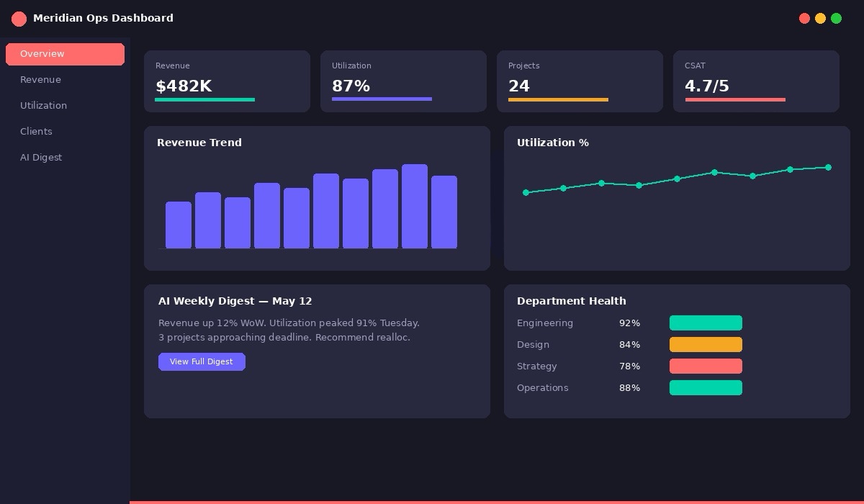
Task: Open the Overview sidebar tab
Action: click(x=65, y=54)
